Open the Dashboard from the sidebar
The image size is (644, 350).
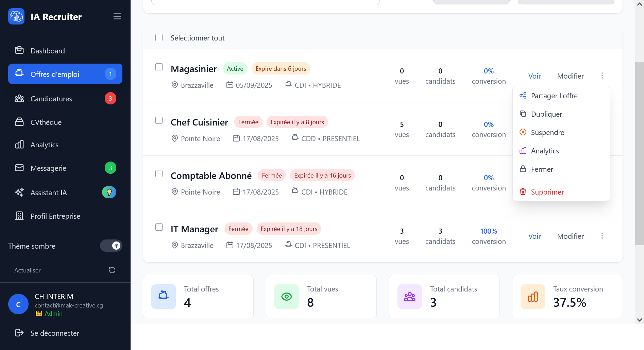[x=48, y=51]
